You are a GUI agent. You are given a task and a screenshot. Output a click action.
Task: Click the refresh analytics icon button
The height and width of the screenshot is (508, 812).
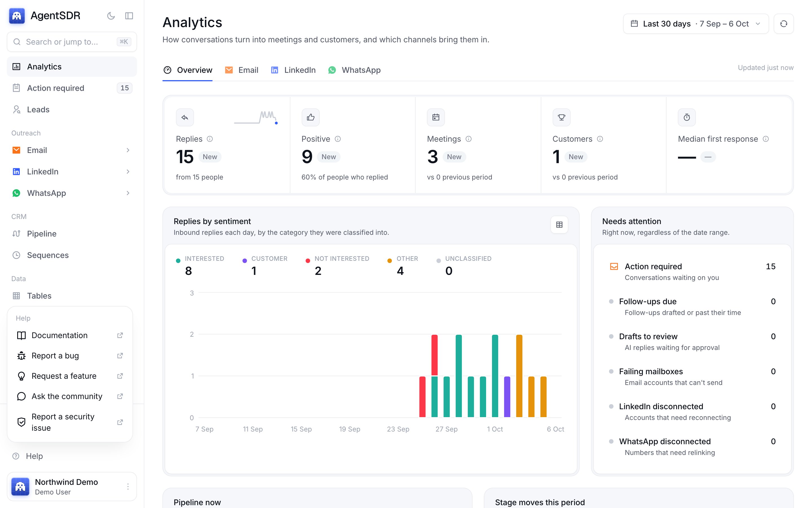(x=784, y=24)
